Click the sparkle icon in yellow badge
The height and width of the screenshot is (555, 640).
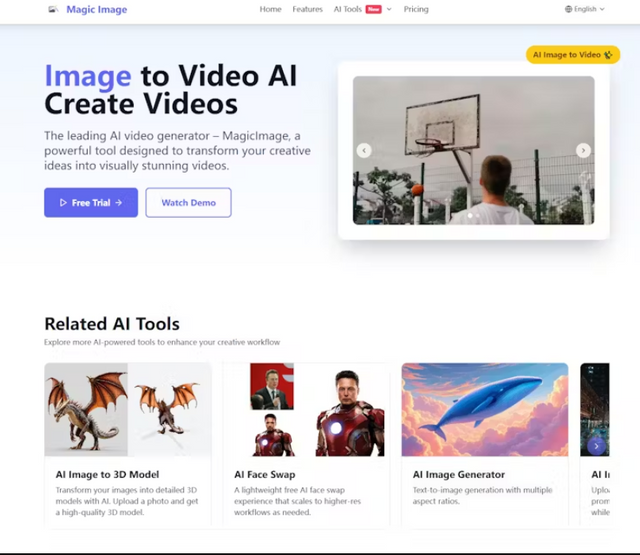608,55
